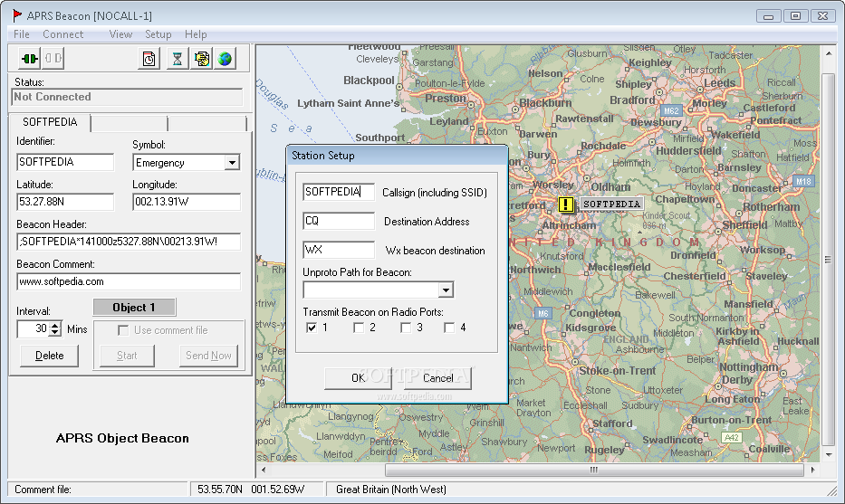Expand the Unproto Path for Beacon dropdown
Viewport: 845px width, 504px height.
[446, 290]
